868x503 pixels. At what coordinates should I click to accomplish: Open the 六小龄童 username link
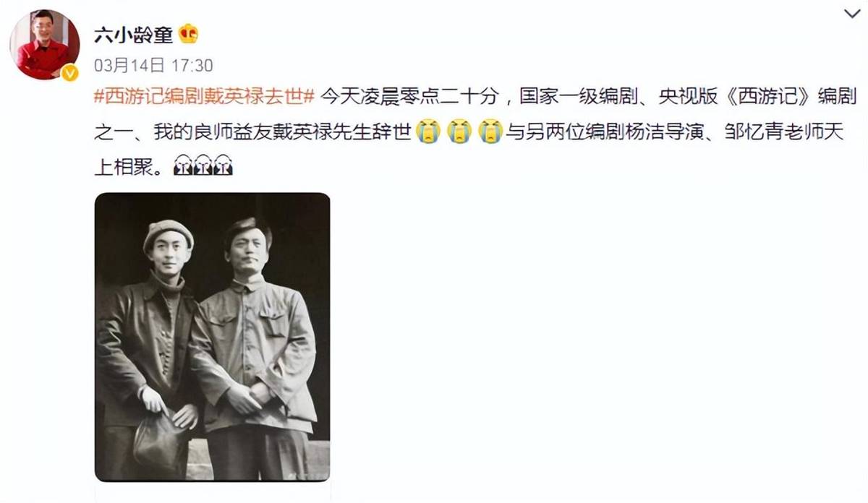click(x=134, y=34)
